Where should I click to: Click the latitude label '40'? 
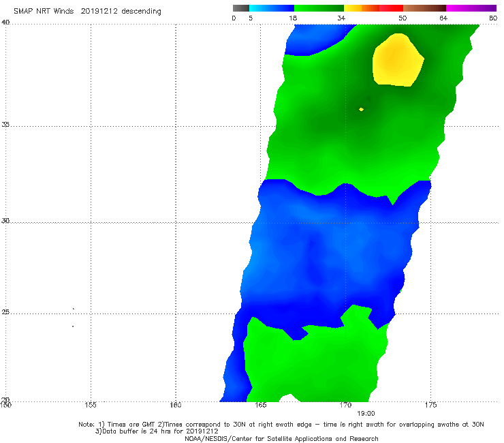pos(5,22)
